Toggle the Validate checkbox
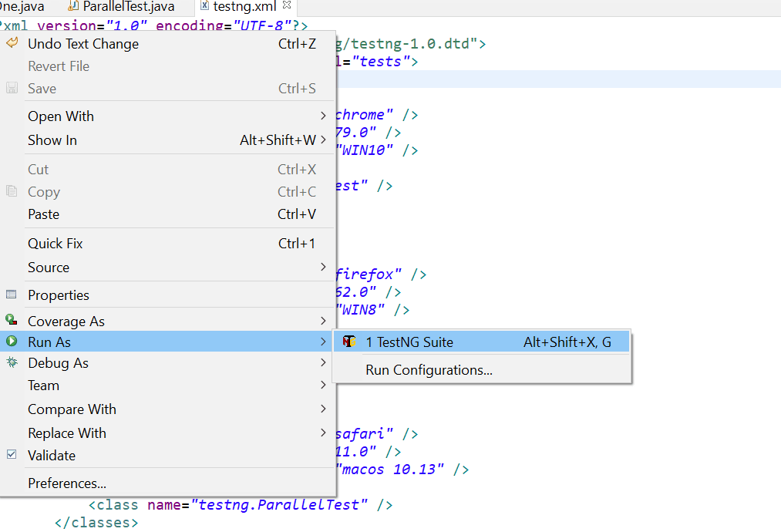 12,455
